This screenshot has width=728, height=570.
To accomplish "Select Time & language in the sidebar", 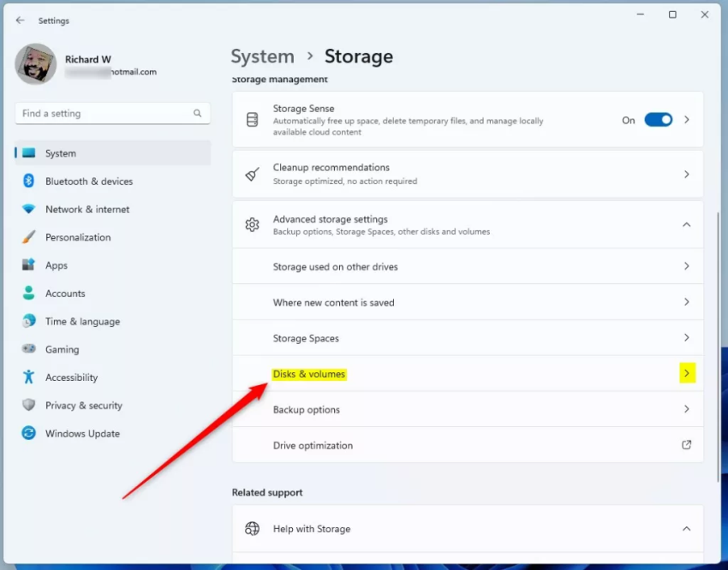I will pyautogui.click(x=82, y=322).
